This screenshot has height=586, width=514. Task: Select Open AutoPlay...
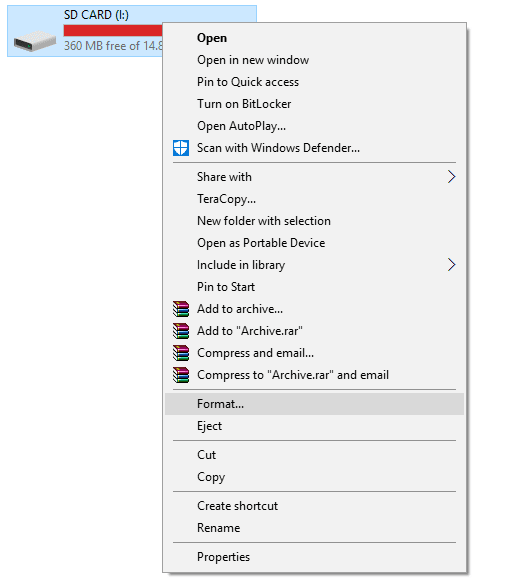(x=314, y=126)
